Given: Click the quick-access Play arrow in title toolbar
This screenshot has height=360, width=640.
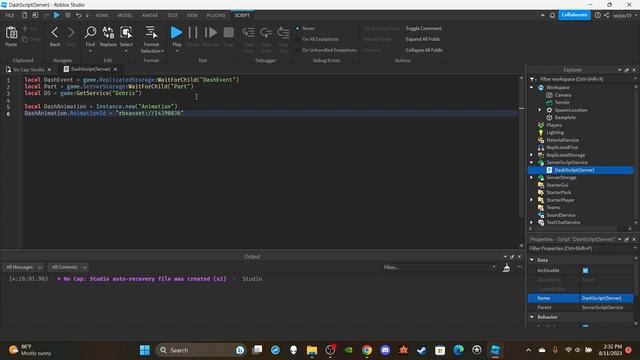Looking at the screenshot, I should 57,15.
